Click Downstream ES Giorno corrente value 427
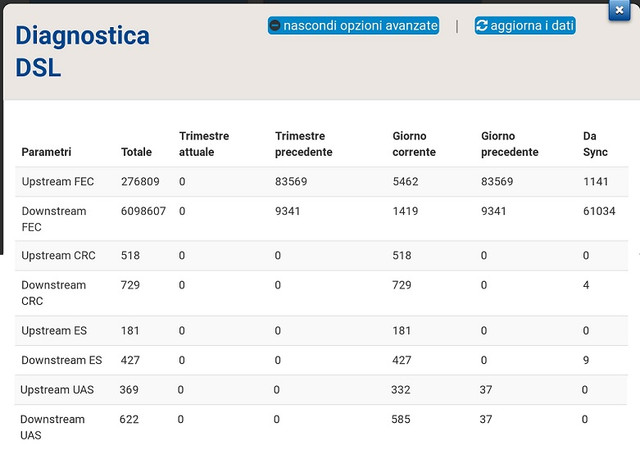Image resolution: width=640 pixels, height=450 pixels. 402,360
